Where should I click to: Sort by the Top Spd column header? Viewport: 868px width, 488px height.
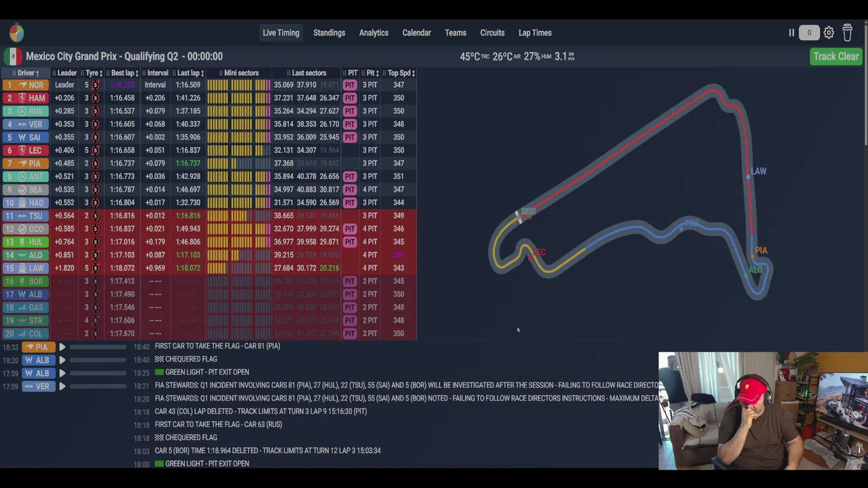tap(399, 73)
